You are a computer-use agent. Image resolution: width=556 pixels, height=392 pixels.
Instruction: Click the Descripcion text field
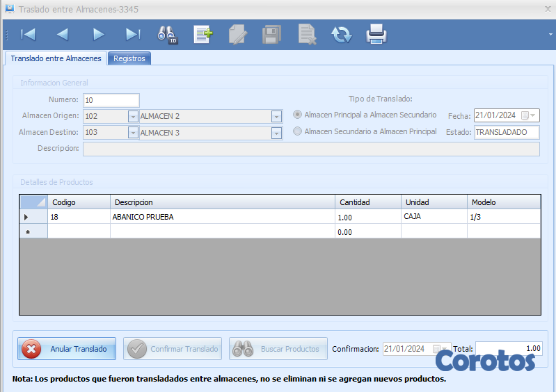coord(310,149)
